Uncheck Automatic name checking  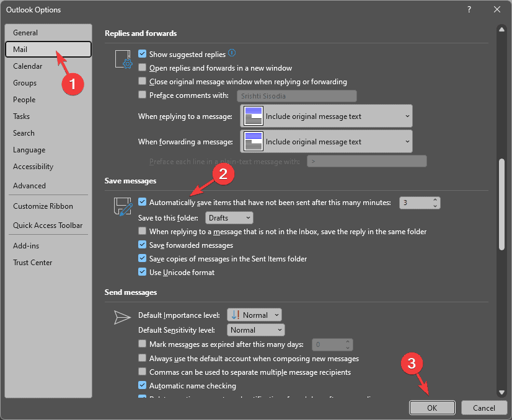click(142, 385)
